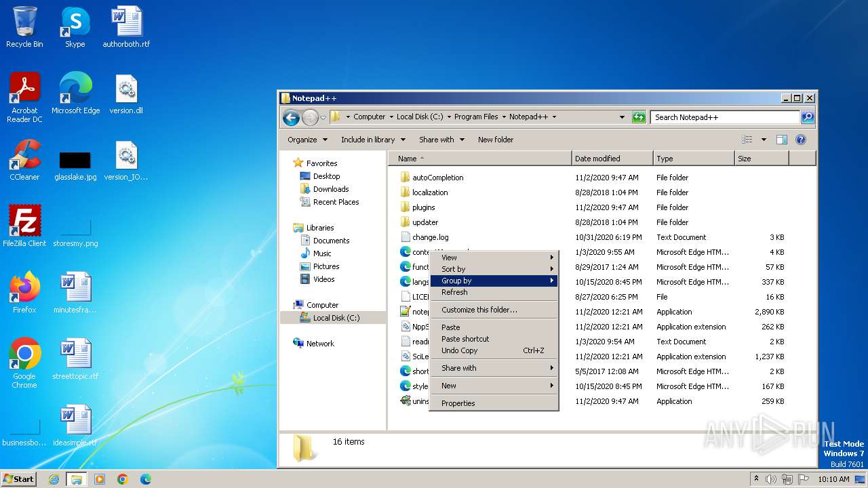Viewport: 868px width, 488px height.
Task: Choose Customize this folder...
Action: 494,310
